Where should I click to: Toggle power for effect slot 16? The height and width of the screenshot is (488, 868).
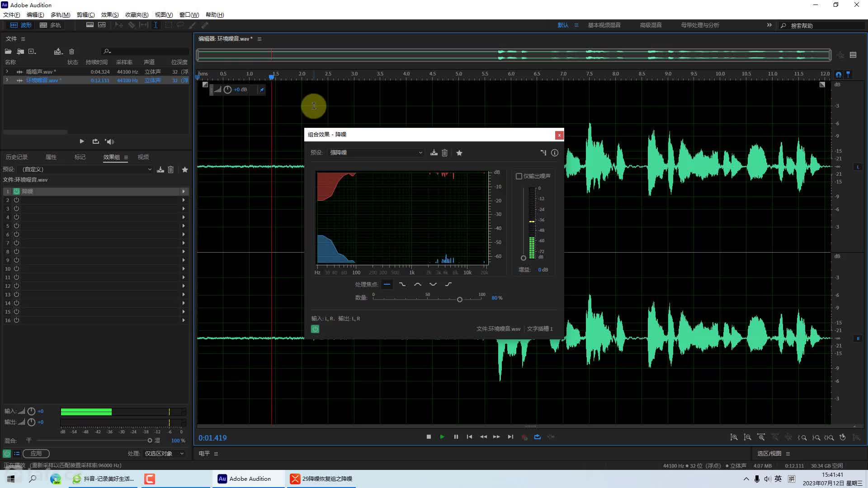point(17,320)
